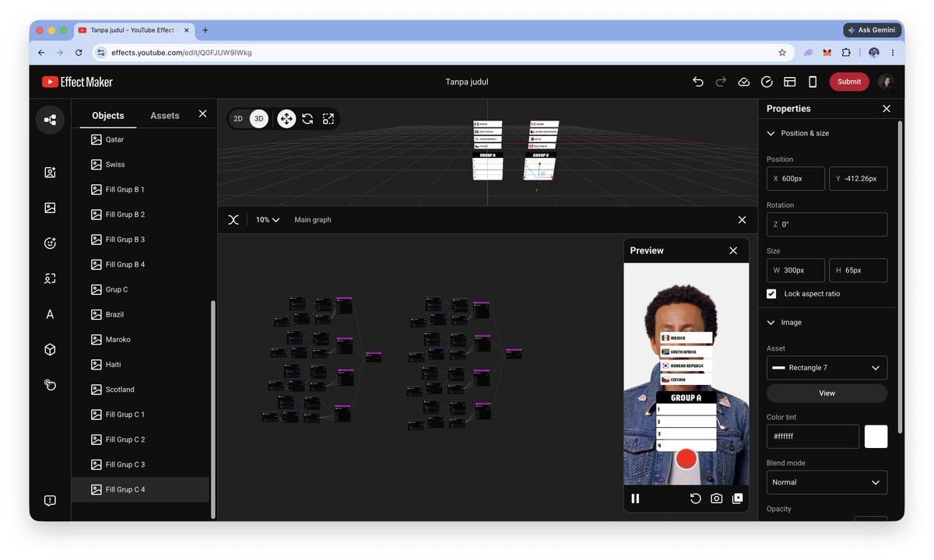Take a preview snapshot with camera icon
The width and height of the screenshot is (934, 560).
coord(717,499)
